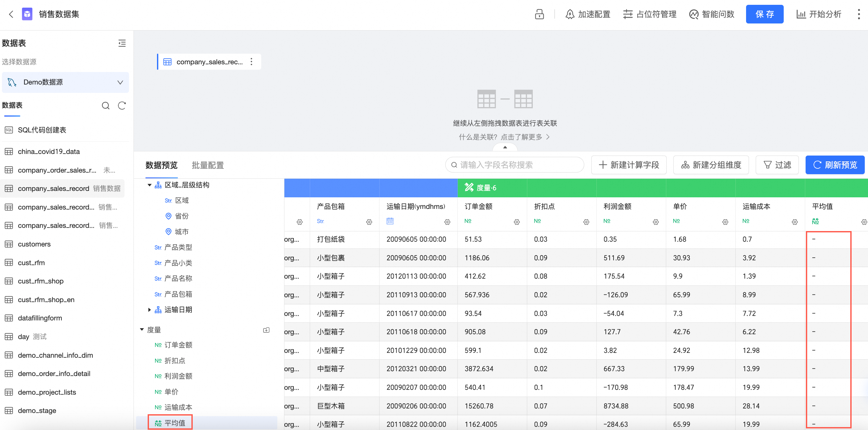This screenshot has height=430, width=868.
Task: Open 占位符管理 placeholder management
Action: pyautogui.click(x=650, y=14)
